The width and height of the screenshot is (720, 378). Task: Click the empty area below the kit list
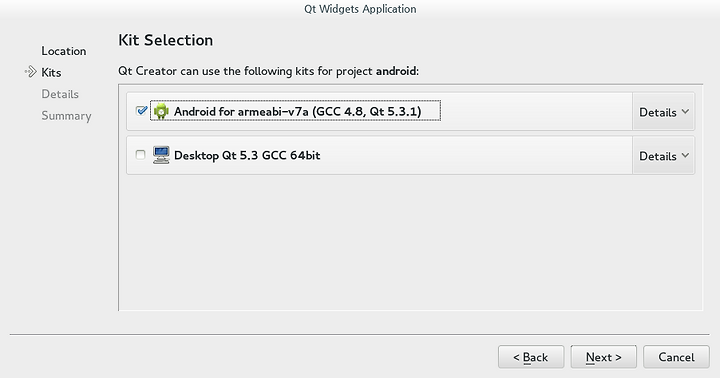coord(411,243)
